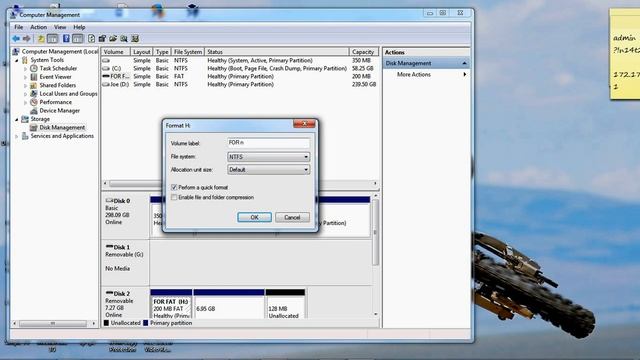Click the magnifier toolbar icon
The width and height of the screenshot is (640, 360).
point(124,39)
